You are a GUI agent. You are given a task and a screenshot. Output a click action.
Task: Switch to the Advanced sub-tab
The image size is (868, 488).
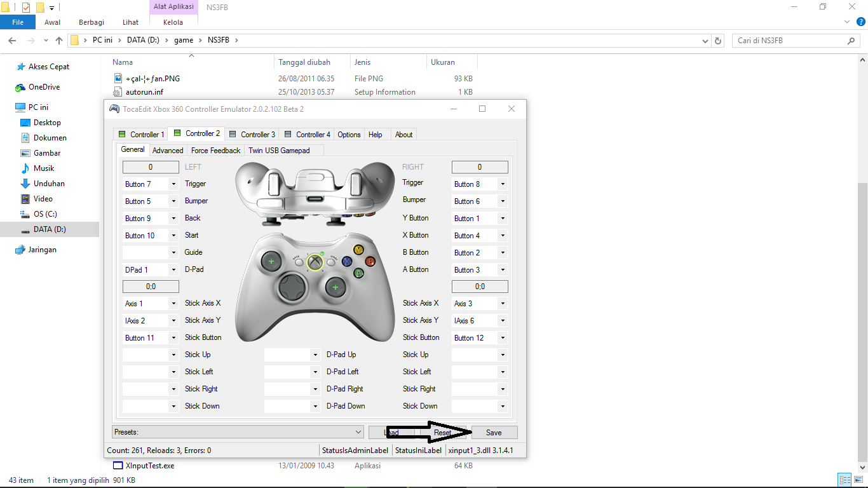pos(168,151)
